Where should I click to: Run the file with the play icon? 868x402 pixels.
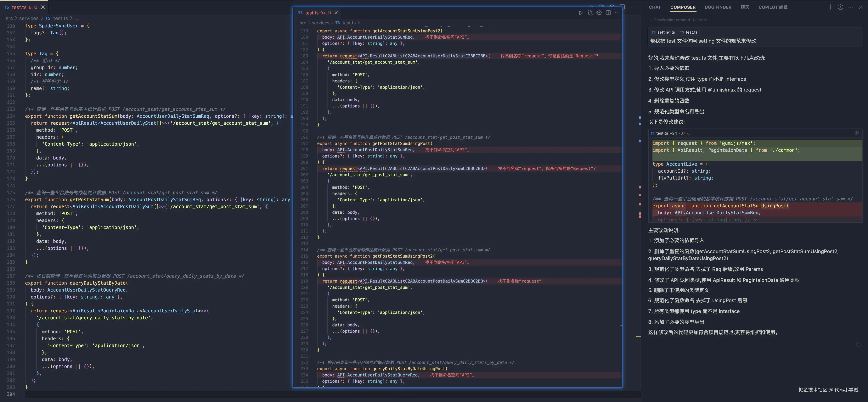581,13
